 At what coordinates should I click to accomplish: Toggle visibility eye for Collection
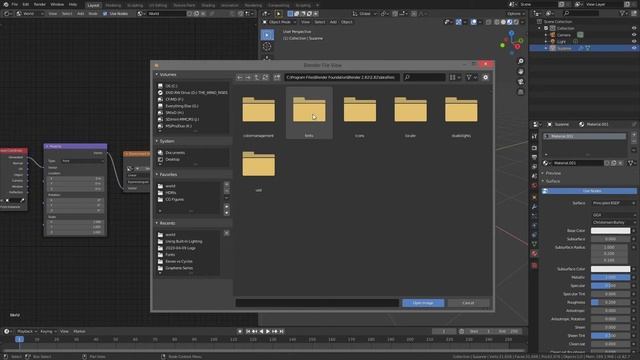pyautogui.click(x=634, y=28)
